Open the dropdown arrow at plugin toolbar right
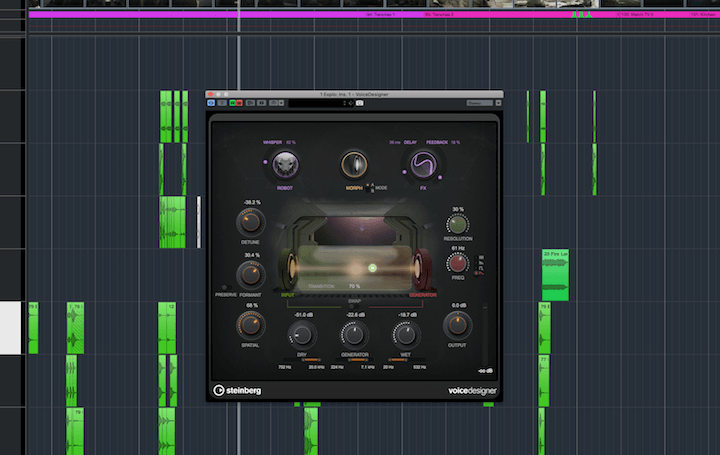Screen dimensions: 720x455 (x=498, y=103)
